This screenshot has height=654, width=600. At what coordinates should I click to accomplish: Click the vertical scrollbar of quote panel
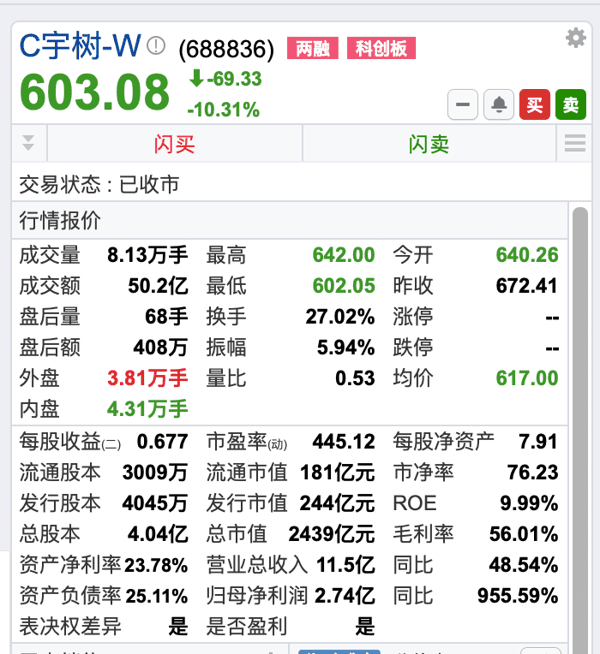580,430
